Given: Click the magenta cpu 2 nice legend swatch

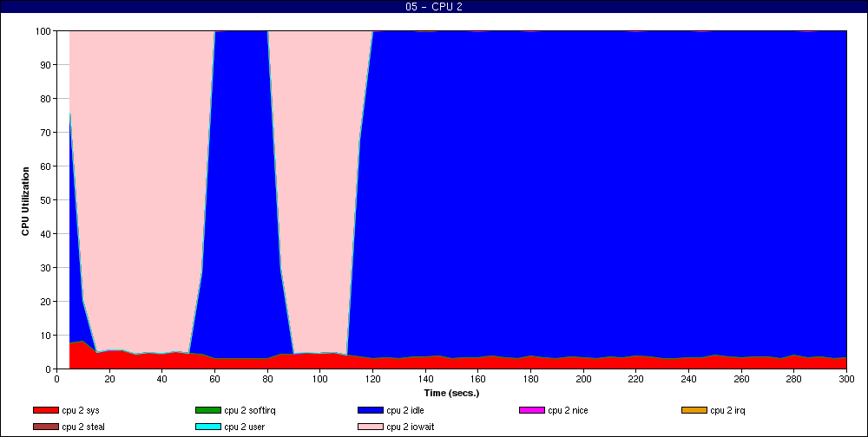Looking at the screenshot, I should (532, 410).
